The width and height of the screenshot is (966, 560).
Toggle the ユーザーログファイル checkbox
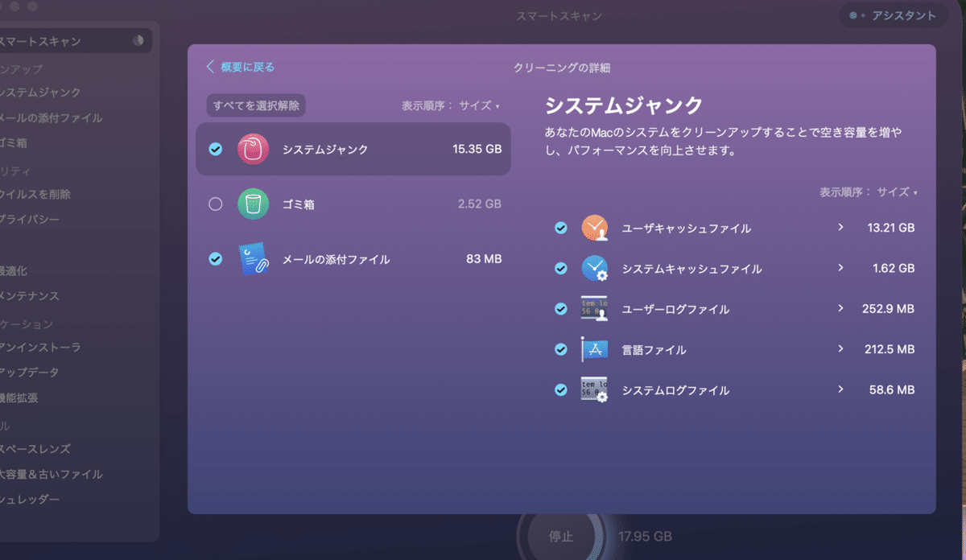click(x=561, y=309)
